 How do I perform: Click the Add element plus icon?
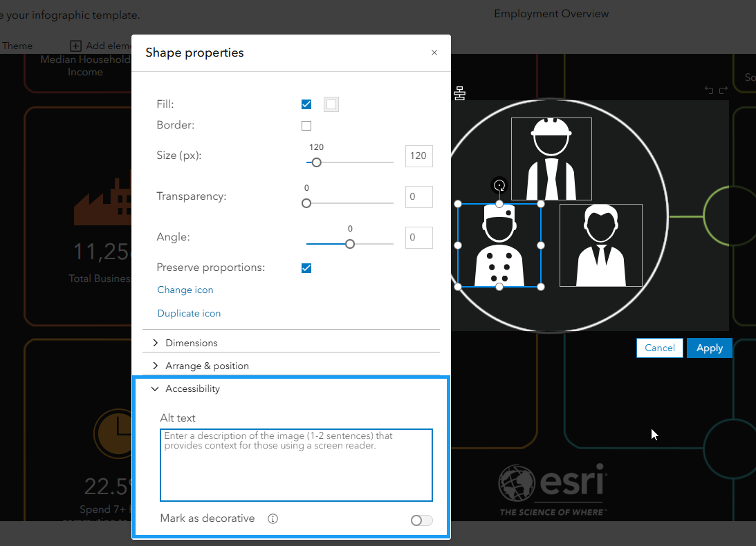tap(75, 46)
